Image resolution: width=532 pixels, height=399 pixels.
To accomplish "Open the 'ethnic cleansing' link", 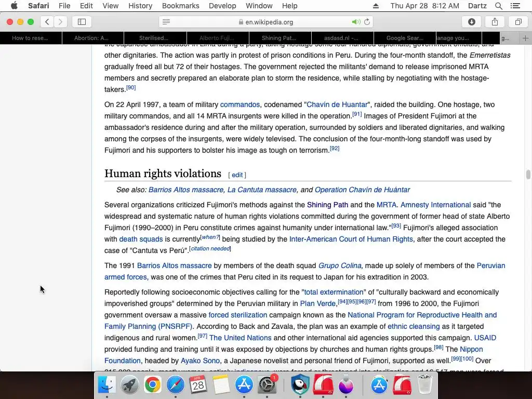I will (414, 326).
